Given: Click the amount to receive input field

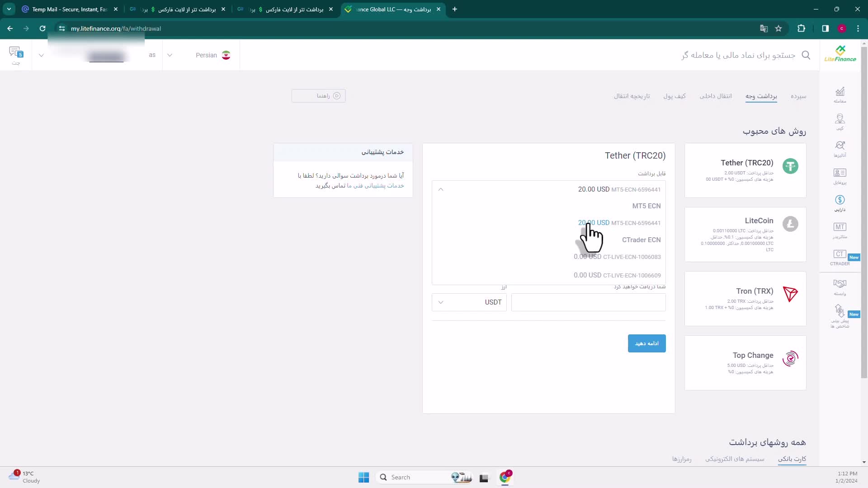Looking at the screenshot, I should [x=588, y=302].
